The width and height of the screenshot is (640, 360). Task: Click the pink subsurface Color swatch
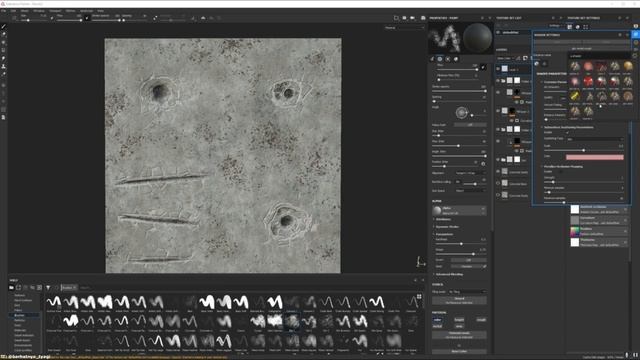pos(595,157)
